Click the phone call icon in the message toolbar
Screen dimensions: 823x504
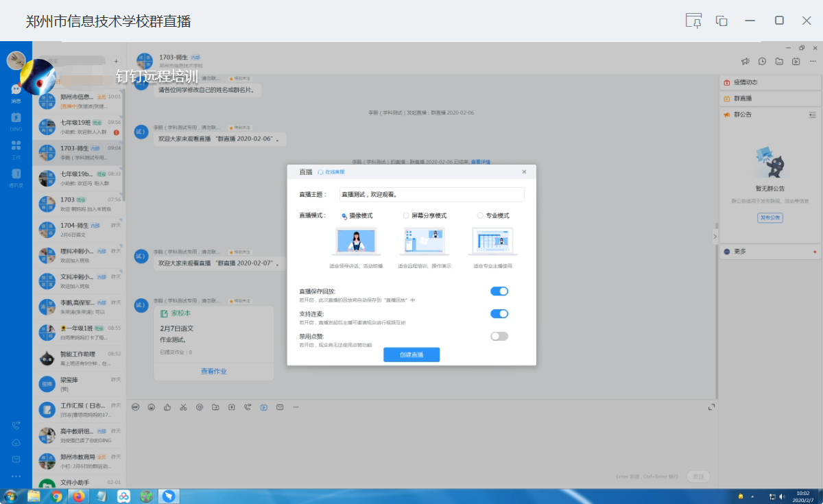248,407
